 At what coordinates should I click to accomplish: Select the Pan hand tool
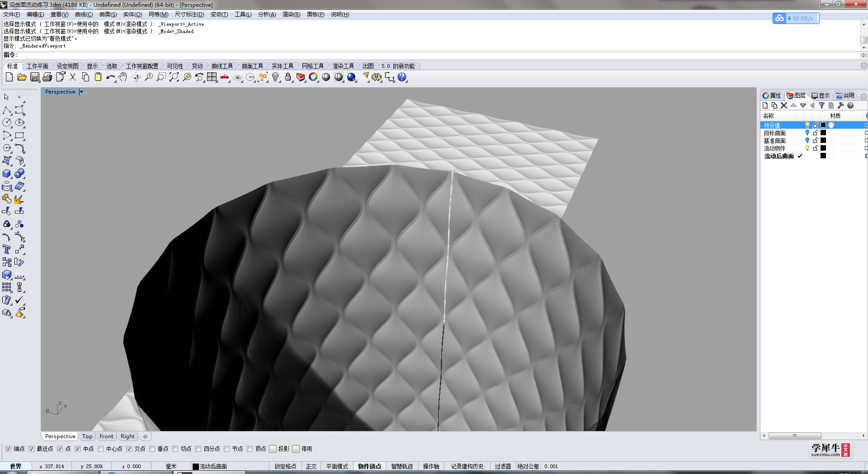pyautogui.click(x=123, y=77)
